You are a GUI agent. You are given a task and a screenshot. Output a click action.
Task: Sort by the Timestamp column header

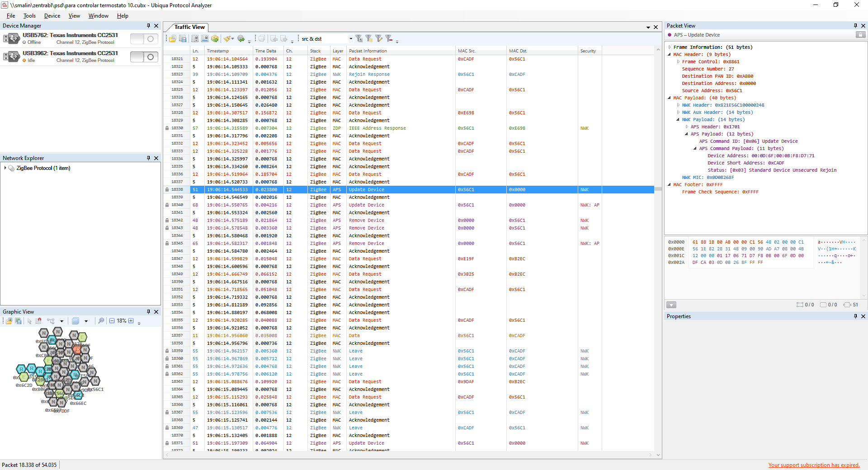pyautogui.click(x=229, y=51)
